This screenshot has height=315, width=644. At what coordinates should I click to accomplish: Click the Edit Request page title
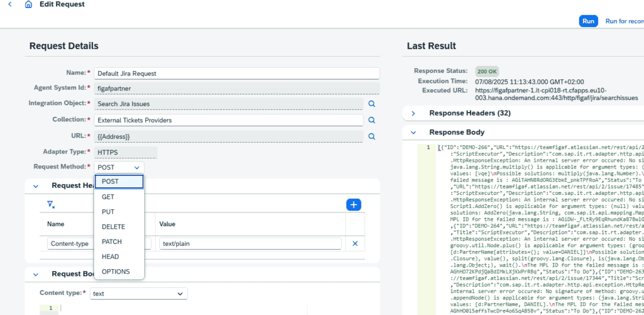(62, 4)
